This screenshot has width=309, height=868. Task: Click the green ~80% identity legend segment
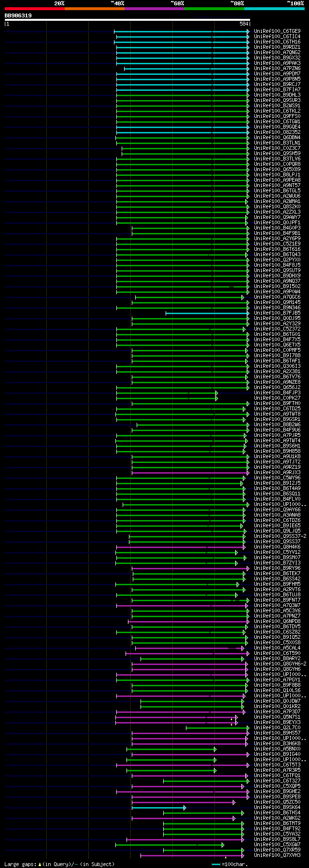(x=214, y=9)
